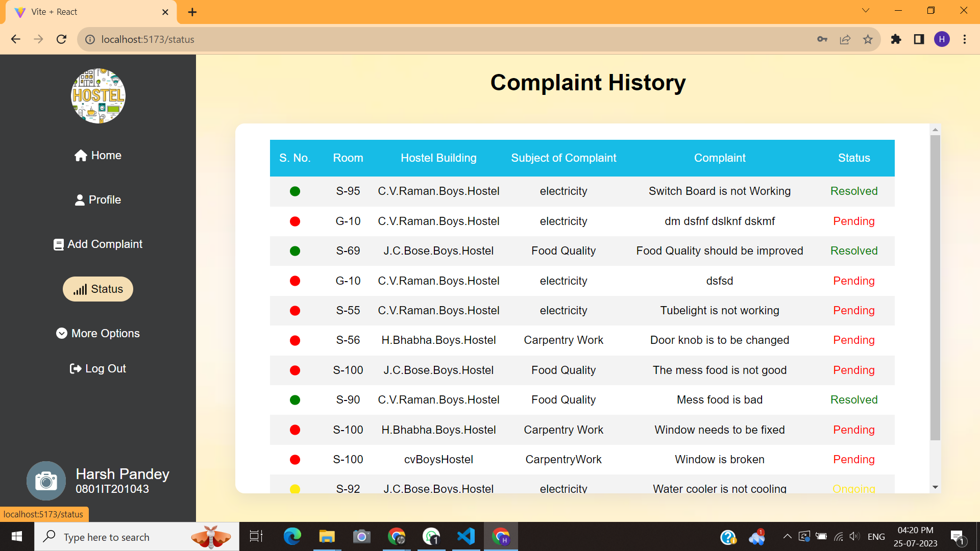Click the share icon next to address bar
The width and height of the screenshot is (980, 551).
845,39
